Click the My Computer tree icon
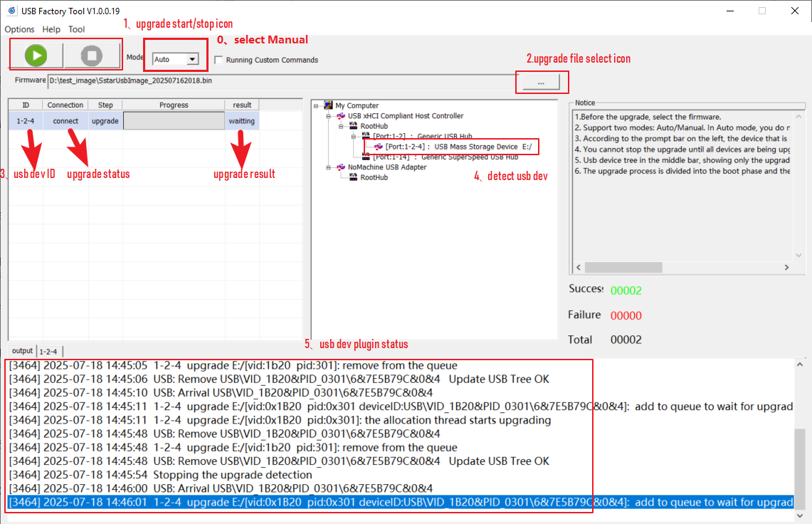This screenshot has height=524, width=812. 328,105
